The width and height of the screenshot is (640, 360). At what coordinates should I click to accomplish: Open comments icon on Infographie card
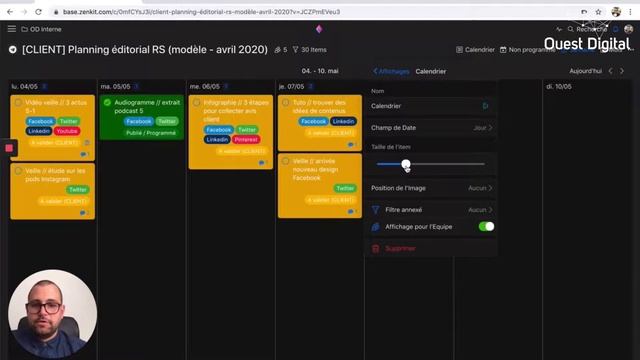click(262, 163)
